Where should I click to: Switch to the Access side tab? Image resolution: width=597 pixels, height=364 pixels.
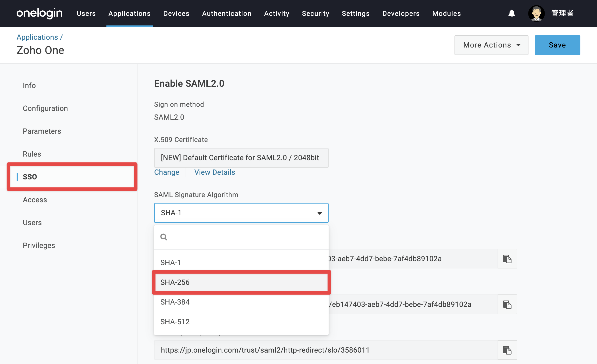pos(35,200)
